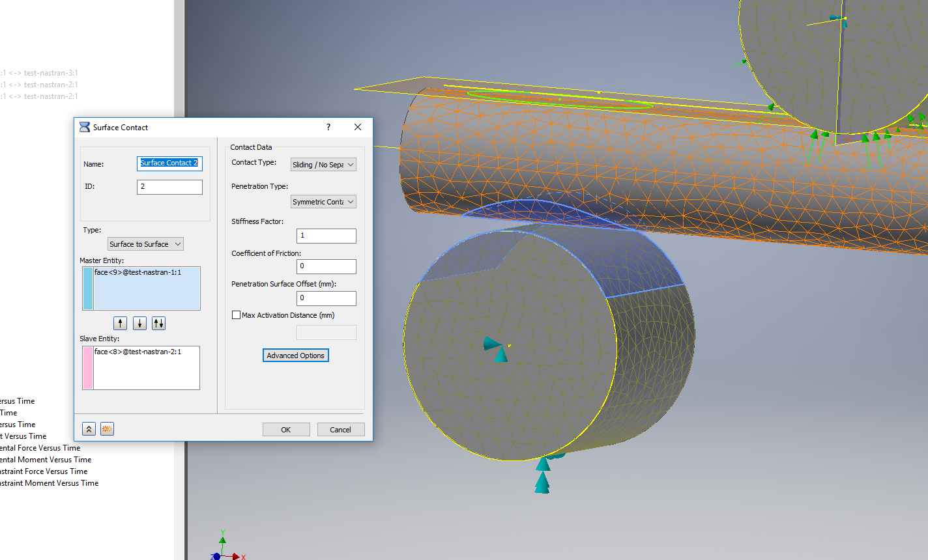
Task: Click the dialog Help question mark icon
Action: pos(328,127)
